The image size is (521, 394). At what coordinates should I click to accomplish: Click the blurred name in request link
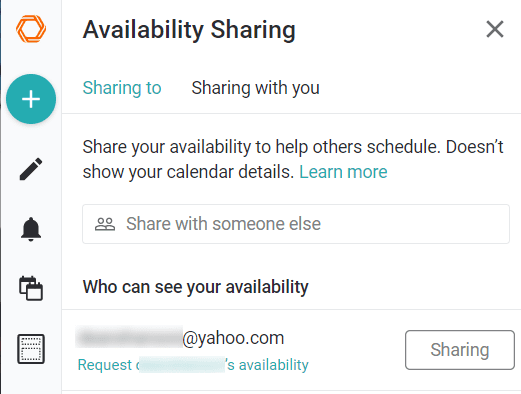(x=182, y=364)
